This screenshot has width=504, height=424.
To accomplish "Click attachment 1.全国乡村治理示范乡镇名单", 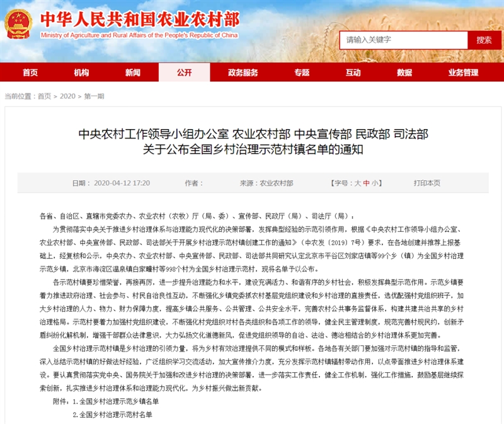I will coord(116,401).
